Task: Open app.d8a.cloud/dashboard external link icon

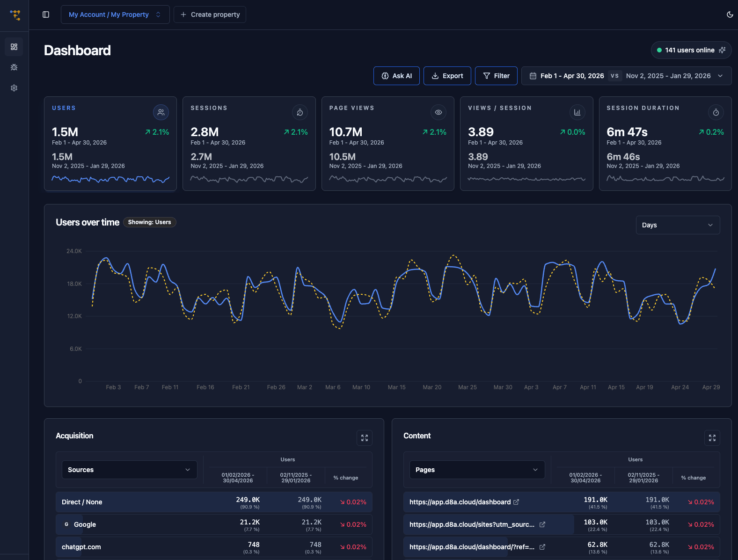Action: pos(516,502)
